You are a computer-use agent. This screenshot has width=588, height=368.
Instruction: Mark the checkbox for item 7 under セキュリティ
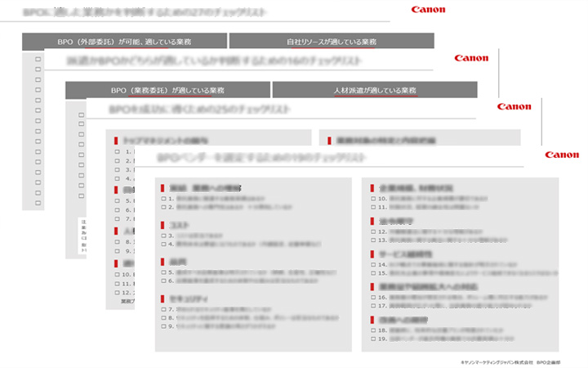click(x=163, y=310)
